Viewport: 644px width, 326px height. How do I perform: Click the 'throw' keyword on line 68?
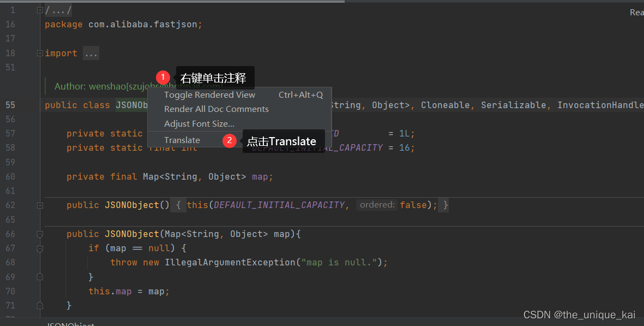coord(124,262)
